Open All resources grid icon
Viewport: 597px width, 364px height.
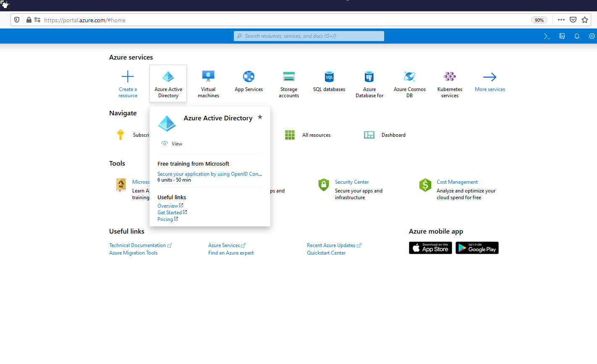pyautogui.click(x=290, y=135)
